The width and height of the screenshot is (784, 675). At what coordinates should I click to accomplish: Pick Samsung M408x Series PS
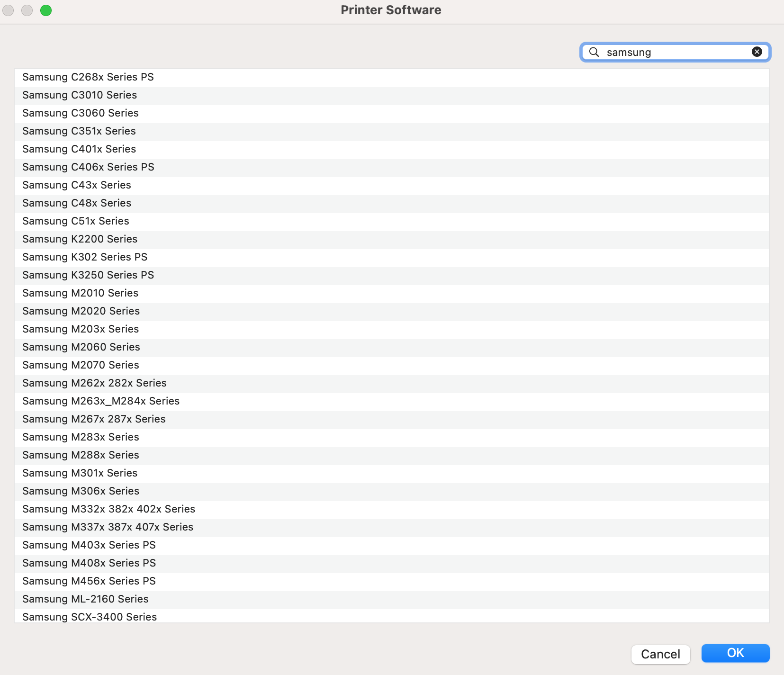(x=392, y=563)
